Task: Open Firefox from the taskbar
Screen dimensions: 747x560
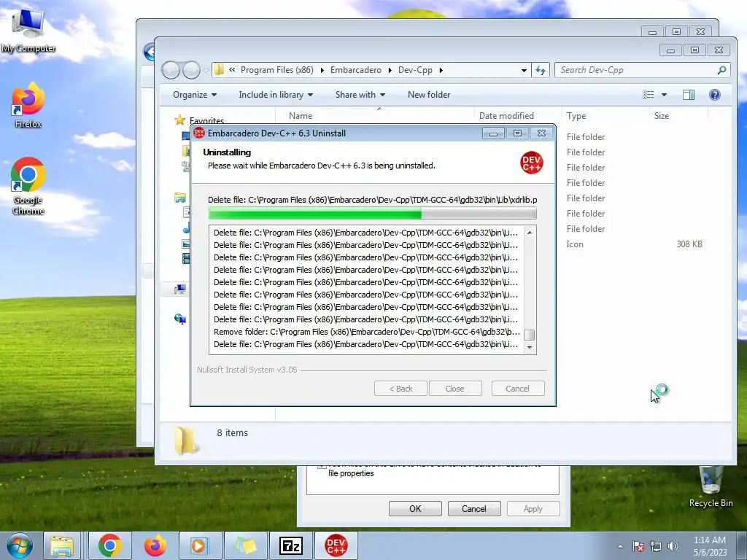Action: click(x=155, y=545)
